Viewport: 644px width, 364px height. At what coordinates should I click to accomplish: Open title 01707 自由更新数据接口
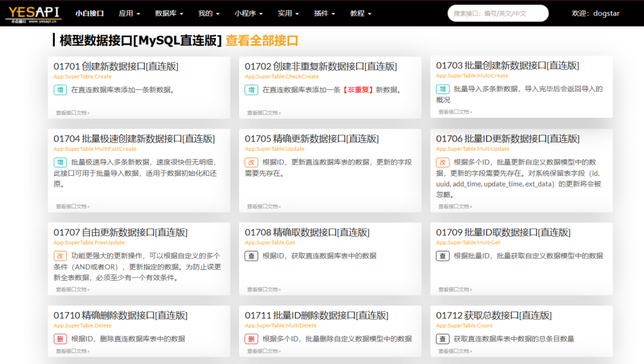(x=120, y=232)
